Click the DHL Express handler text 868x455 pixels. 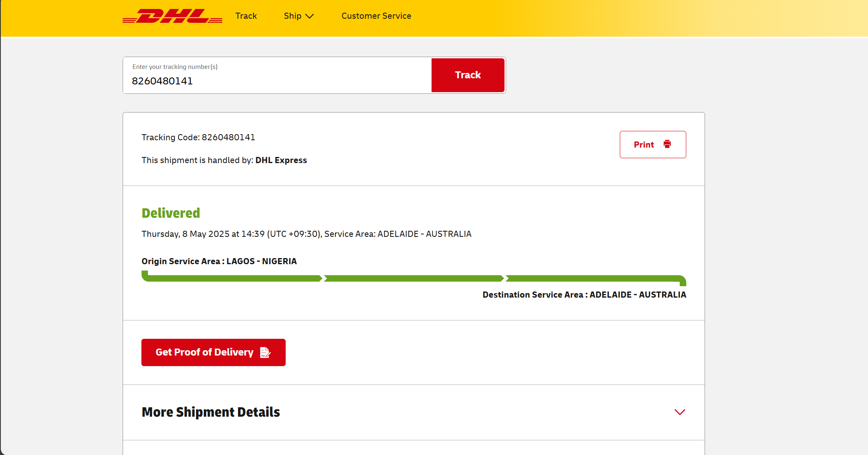click(x=281, y=160)
